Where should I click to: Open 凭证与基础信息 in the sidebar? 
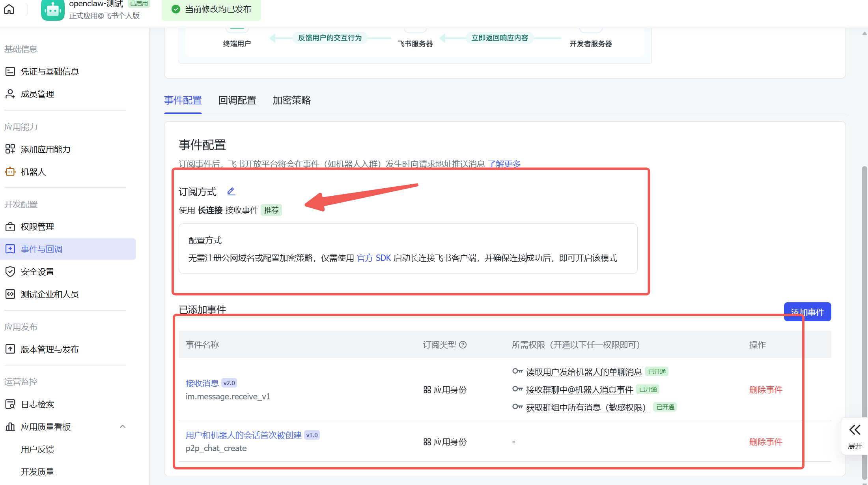pos(50,71)
